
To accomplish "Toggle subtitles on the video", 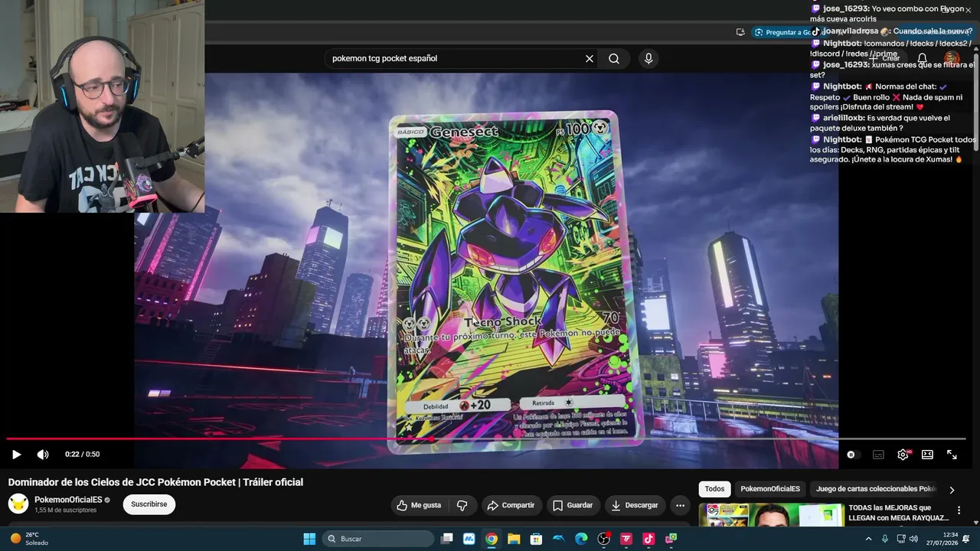I will pos(878,455).
